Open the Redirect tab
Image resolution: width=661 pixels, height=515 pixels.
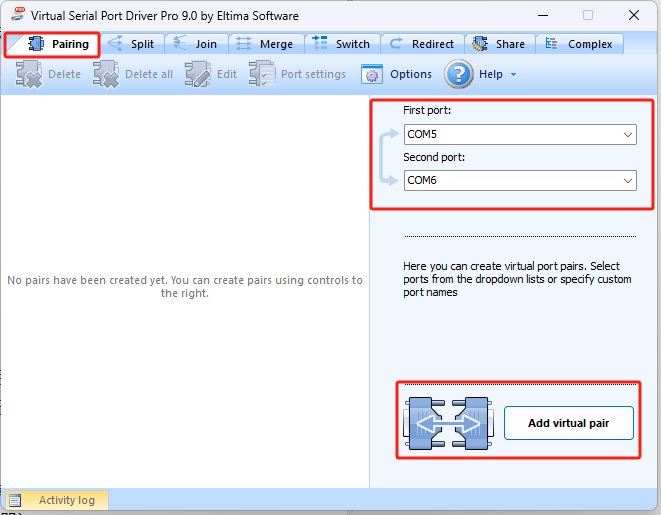[x=422, y=44]
